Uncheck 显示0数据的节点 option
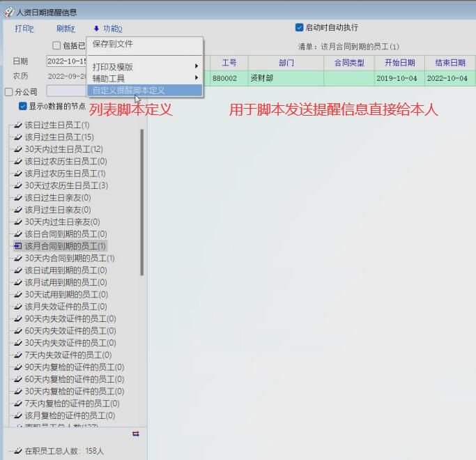 tap(23, 107)
